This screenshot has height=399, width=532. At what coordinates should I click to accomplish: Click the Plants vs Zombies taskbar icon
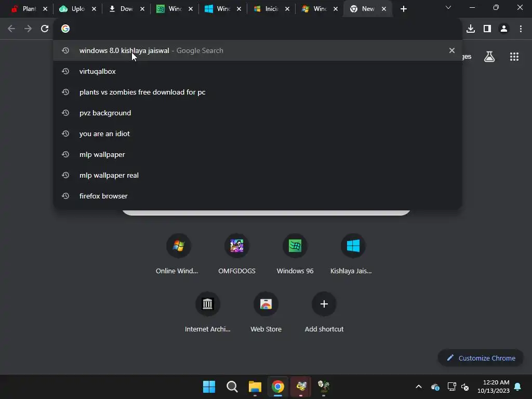pyautogui.click(x=324, y=387)
